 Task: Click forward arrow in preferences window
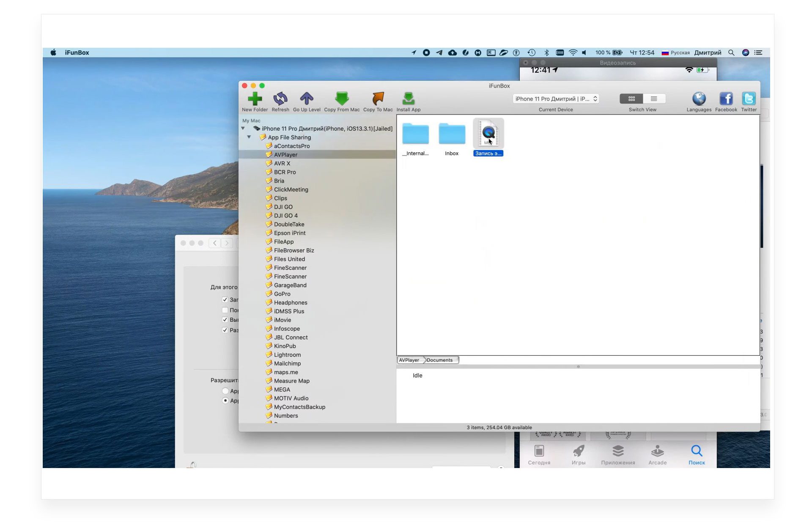(227, 243)
